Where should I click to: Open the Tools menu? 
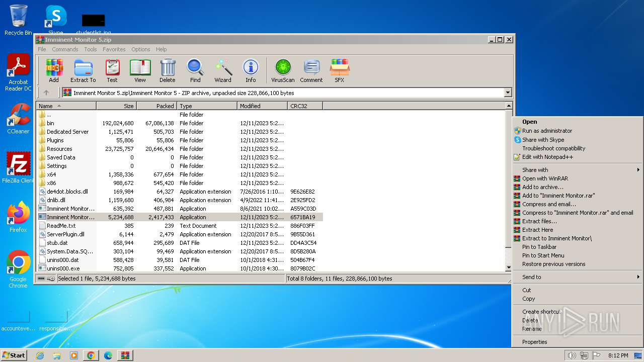pyautogui.click(x=91, y=49)
